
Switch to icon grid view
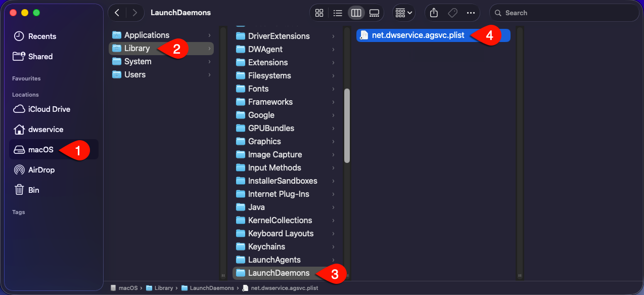point(319,13)
